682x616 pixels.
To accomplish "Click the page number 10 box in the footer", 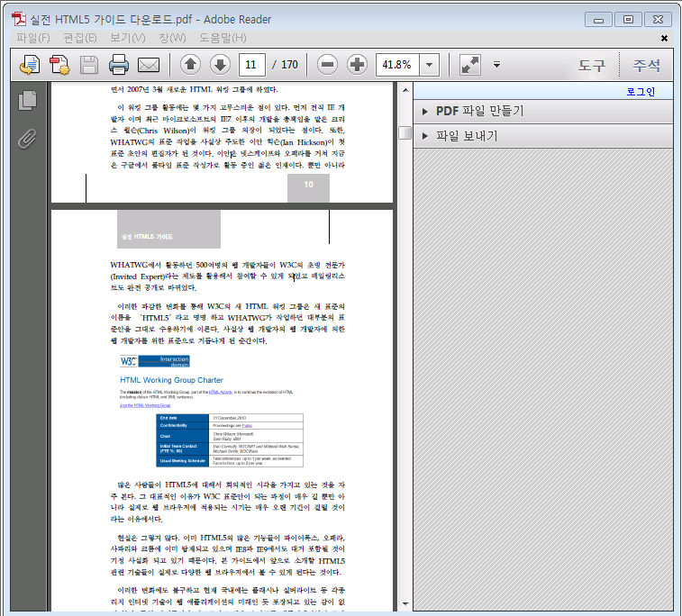I will 308,188.
